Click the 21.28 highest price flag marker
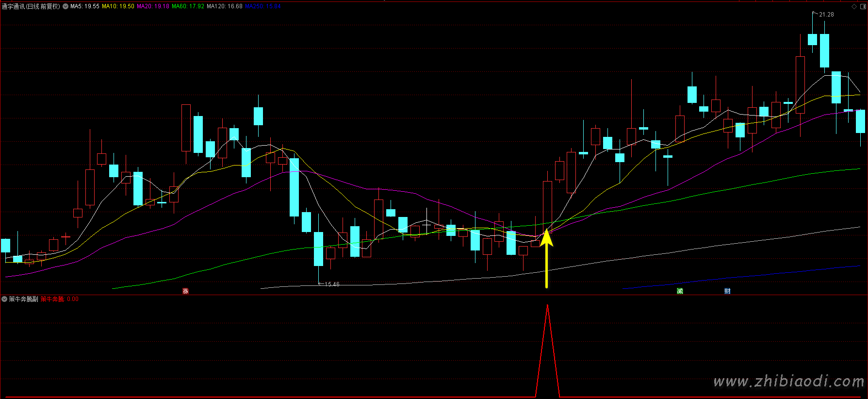868x399 pixels. pyautogui.click(x=826, y=15)
